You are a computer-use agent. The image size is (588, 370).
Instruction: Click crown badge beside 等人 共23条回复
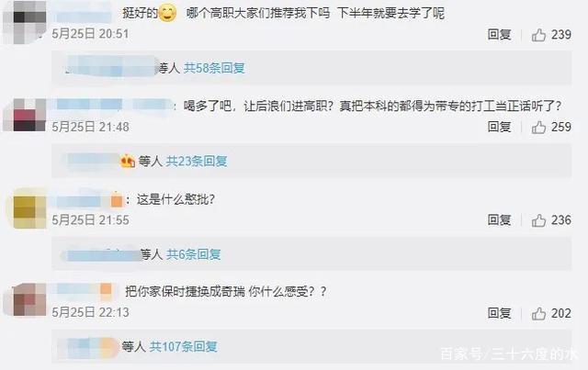128,162
